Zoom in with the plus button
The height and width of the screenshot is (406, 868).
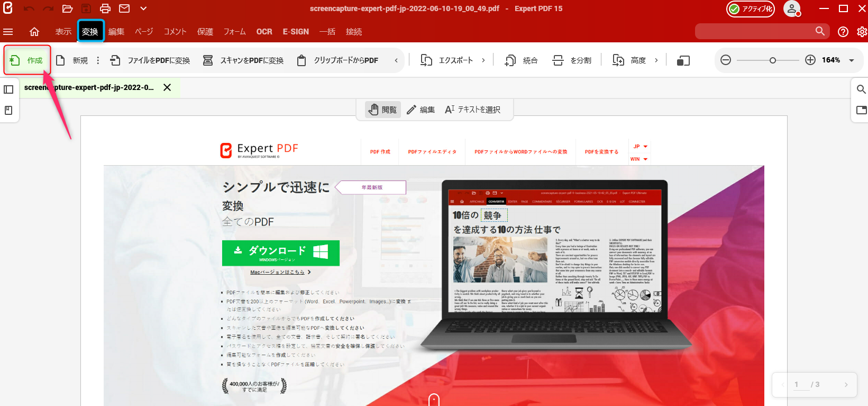[810, 60]
